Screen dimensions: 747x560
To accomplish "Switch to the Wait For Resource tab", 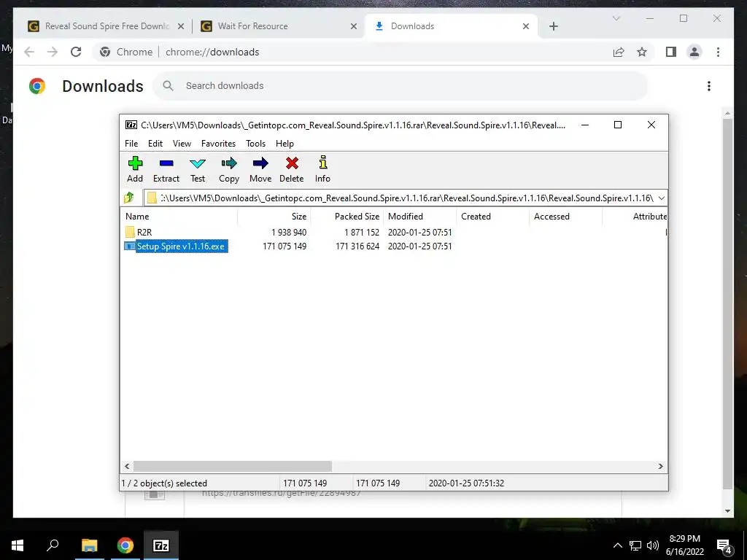I will tap(278, 26).
